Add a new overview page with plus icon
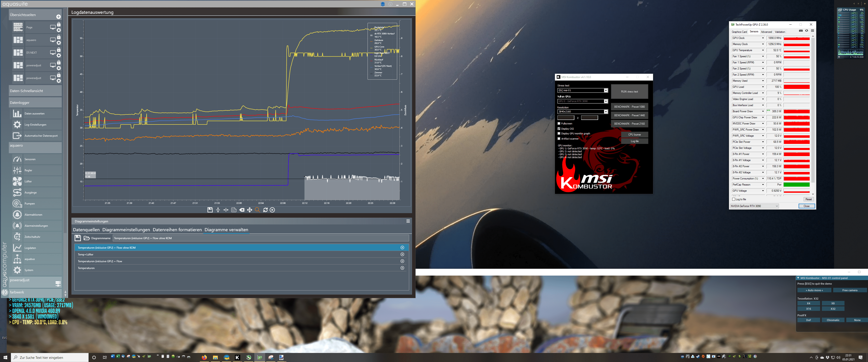 click(58, 17)
